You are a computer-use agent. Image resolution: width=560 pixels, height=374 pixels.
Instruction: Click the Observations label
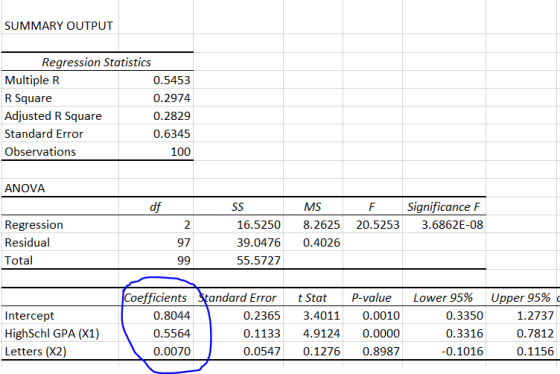(40, 152)
